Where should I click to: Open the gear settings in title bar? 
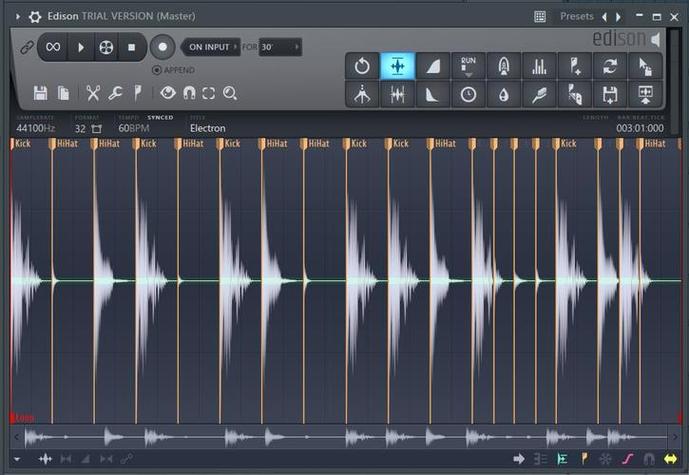[35, 17]
